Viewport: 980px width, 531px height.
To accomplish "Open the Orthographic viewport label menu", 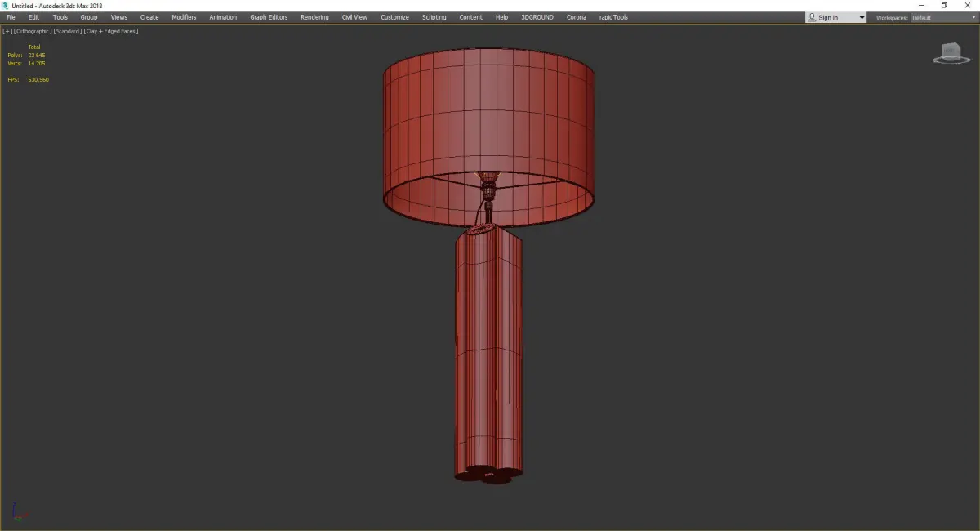I will [x=33, y=31].
